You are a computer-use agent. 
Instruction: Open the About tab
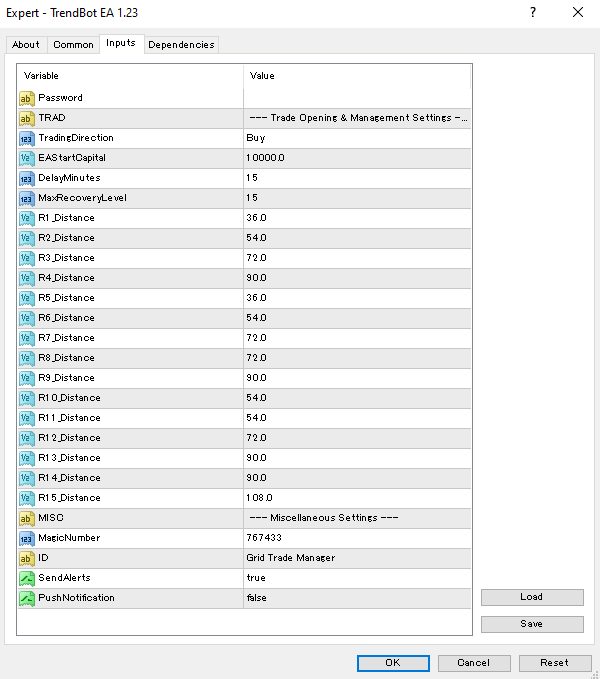(x=26, y=44)
